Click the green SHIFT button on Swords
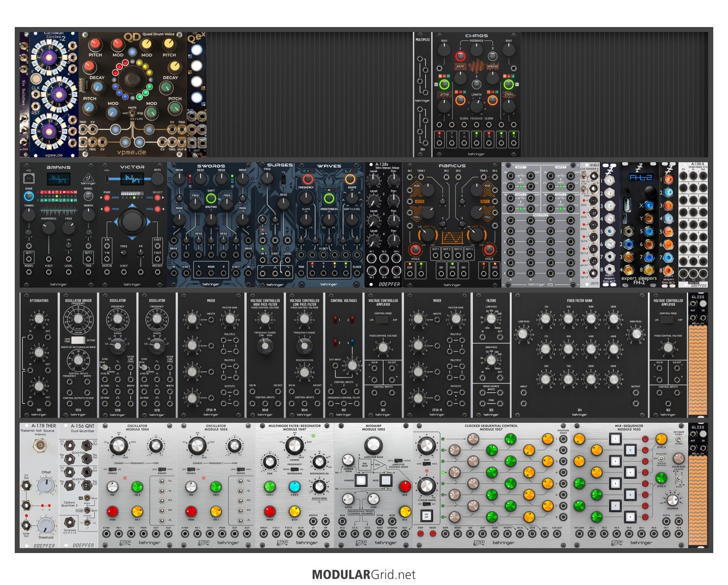Image resolution: width=728 pixels, height=585 pixels. tap(211, 198)
